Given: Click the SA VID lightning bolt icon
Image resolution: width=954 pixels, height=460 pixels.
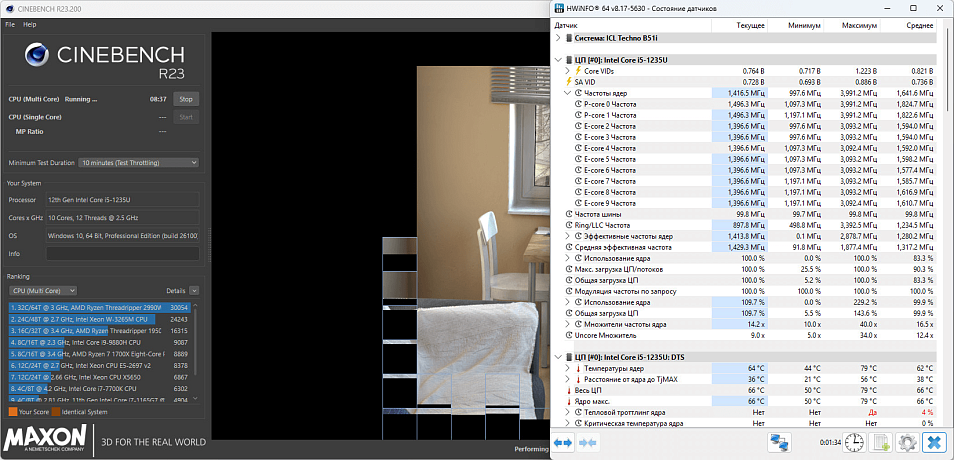Looking at the screenshot, I should 569,82.
